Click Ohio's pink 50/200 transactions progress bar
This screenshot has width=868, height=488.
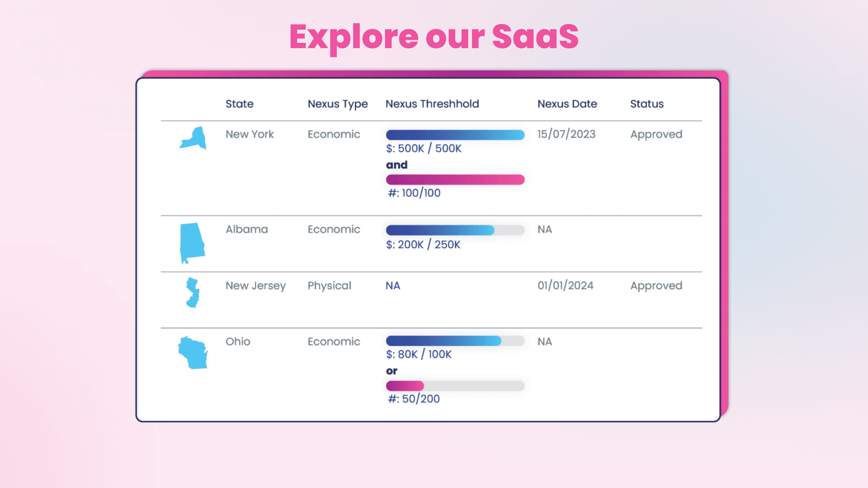pyautogui.click(x=455, y=386)
